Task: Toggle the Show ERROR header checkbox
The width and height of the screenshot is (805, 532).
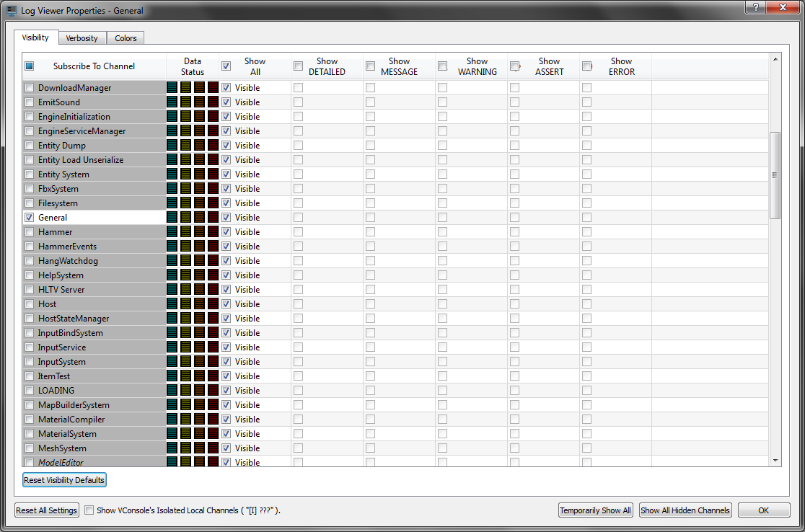Action: [587, 66]
